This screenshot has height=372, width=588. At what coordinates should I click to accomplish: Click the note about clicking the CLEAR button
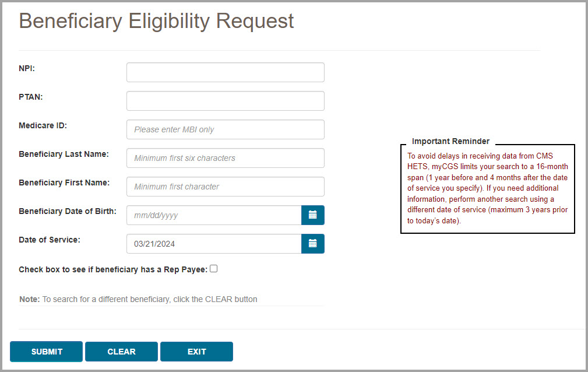[138, 299]
